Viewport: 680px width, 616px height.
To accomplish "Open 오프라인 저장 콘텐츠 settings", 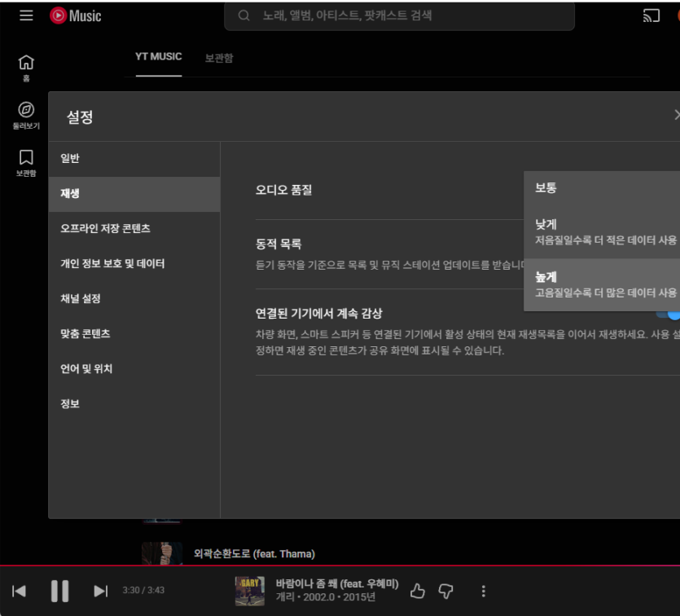I will (x=134, y=229).
